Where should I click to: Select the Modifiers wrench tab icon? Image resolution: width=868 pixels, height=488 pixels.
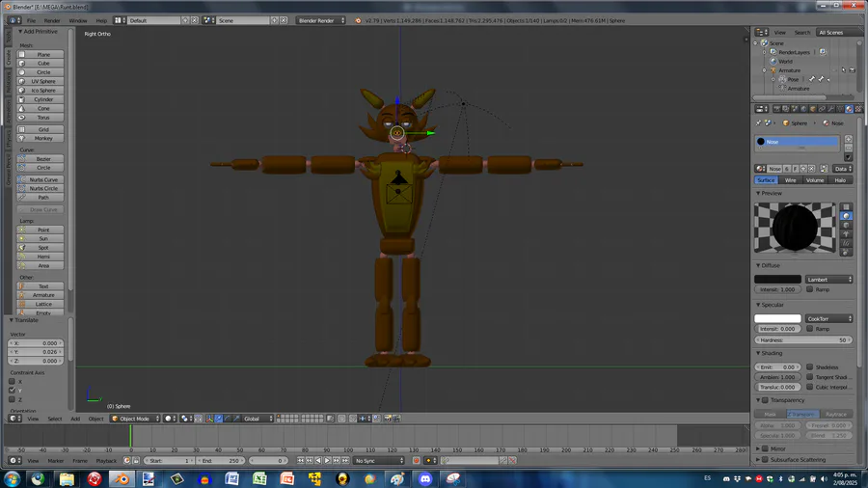point(831,109)
